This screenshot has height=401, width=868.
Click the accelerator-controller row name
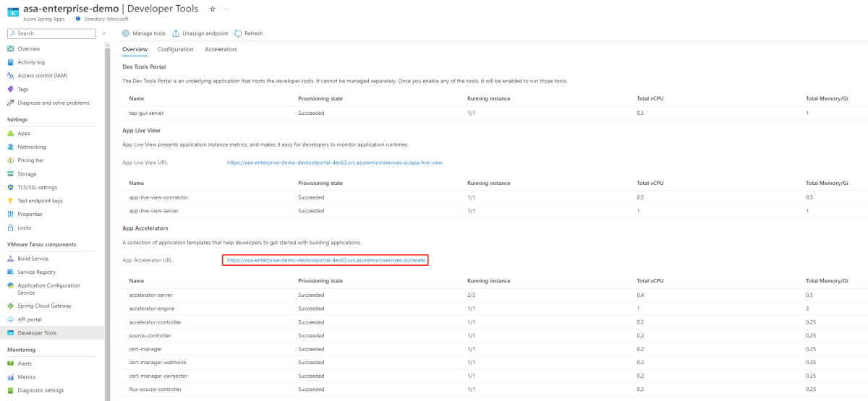coord(155,322)
